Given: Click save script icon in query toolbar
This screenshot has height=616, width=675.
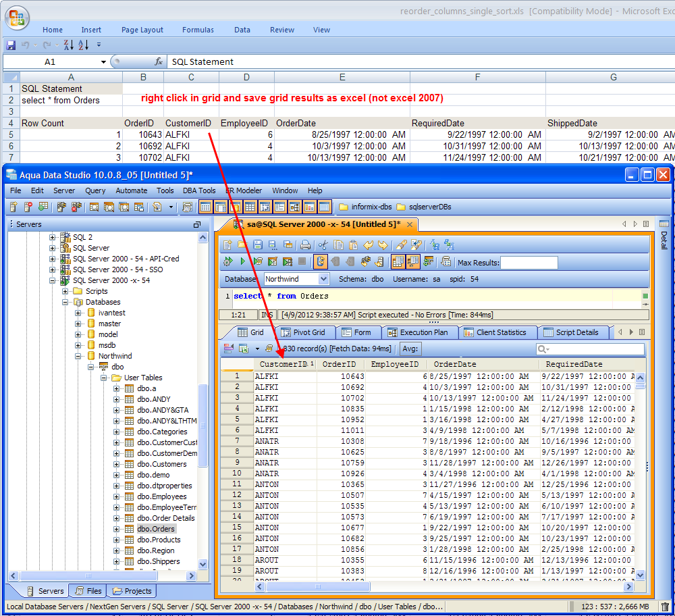Looking at the screenshot, I should 257,245.
